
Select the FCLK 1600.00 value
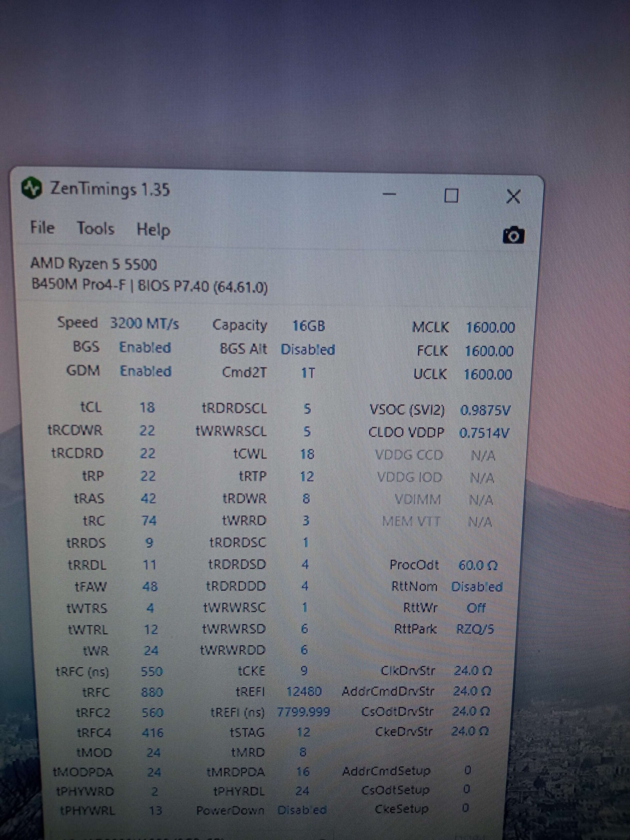[x=489, y=351]
